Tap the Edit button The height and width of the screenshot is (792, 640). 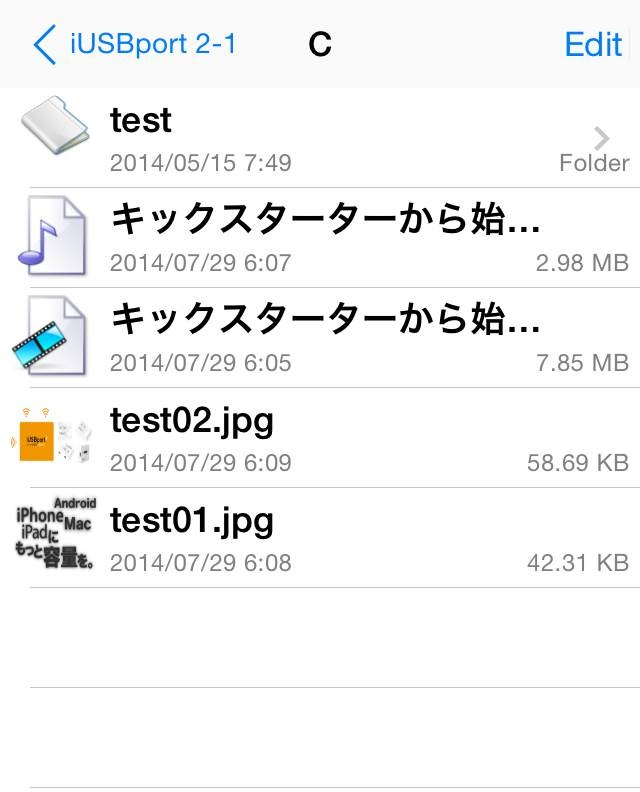click(x=593, y=44)
